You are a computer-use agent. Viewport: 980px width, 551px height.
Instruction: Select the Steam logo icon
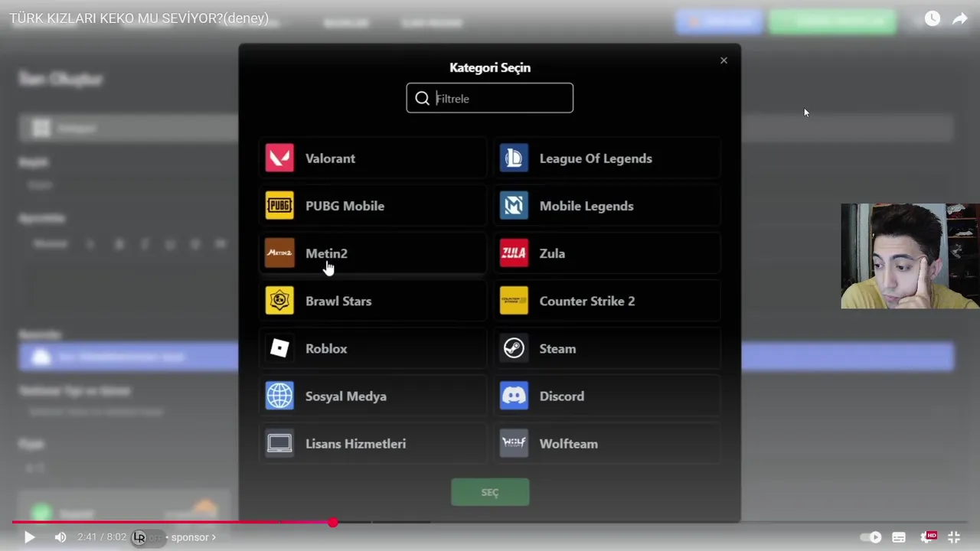(x=514, y=348)
